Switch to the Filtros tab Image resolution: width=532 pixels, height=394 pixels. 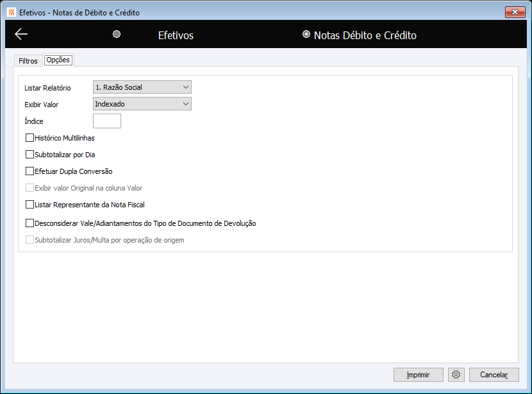(x=28, y=61)
